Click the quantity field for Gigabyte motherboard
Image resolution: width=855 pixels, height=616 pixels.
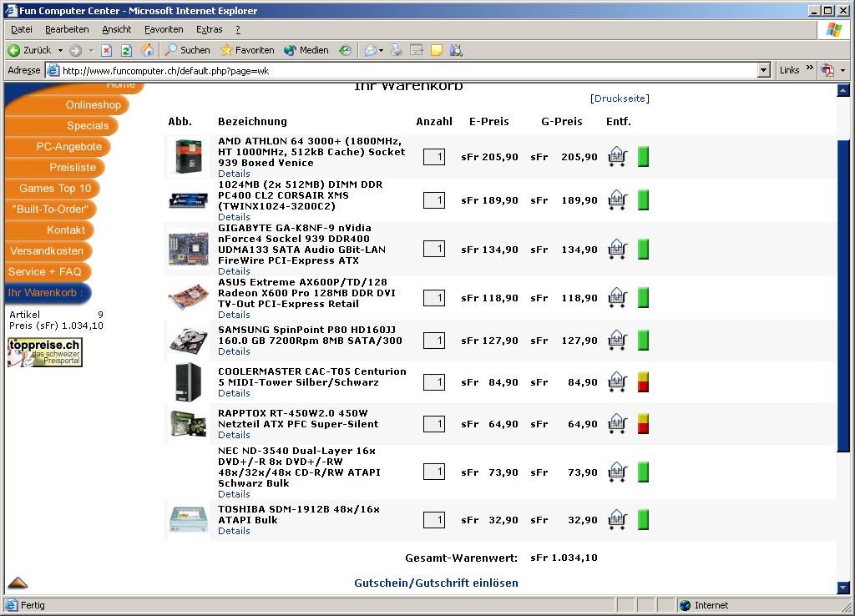click(x=434, y=249)
